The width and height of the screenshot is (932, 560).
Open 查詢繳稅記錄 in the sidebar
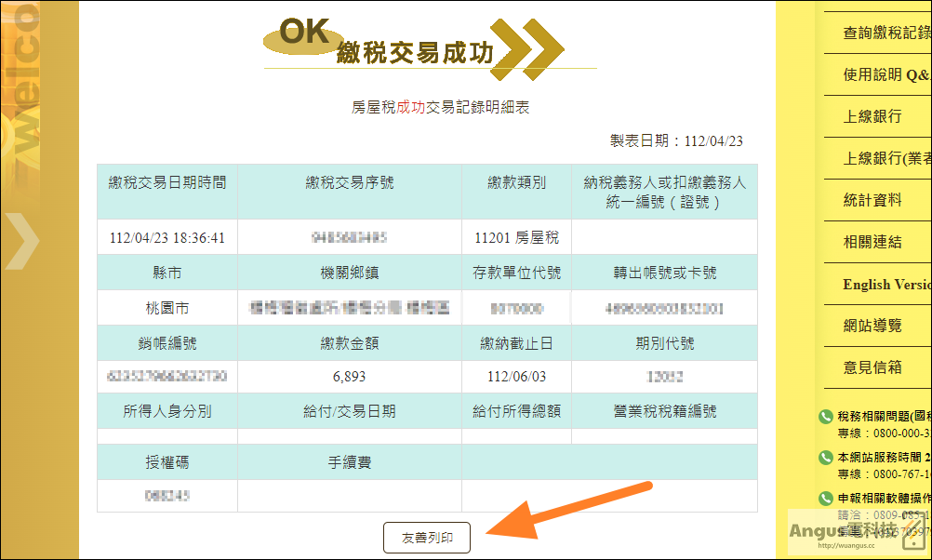click(x=886, y=33)
